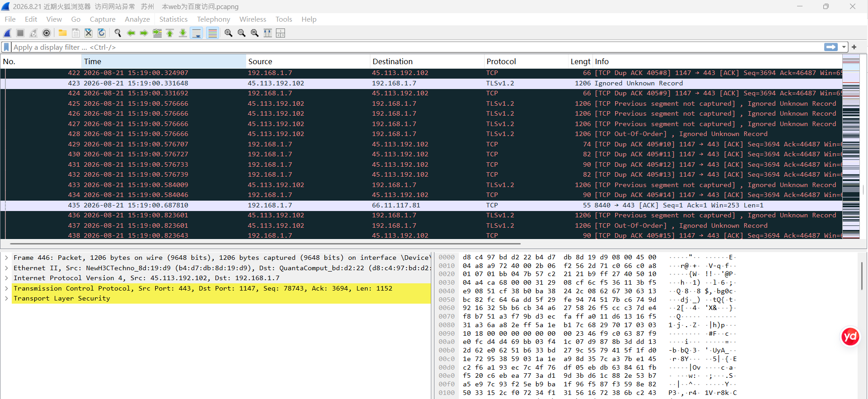Expand the Ethernet II tree node
The height and width of the screenshot is (399, 868).
(6, 268)
